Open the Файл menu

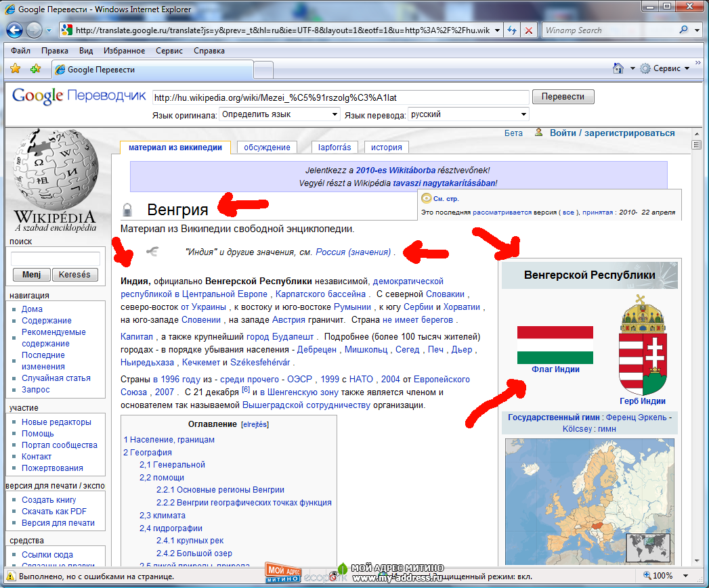point(20,51)
